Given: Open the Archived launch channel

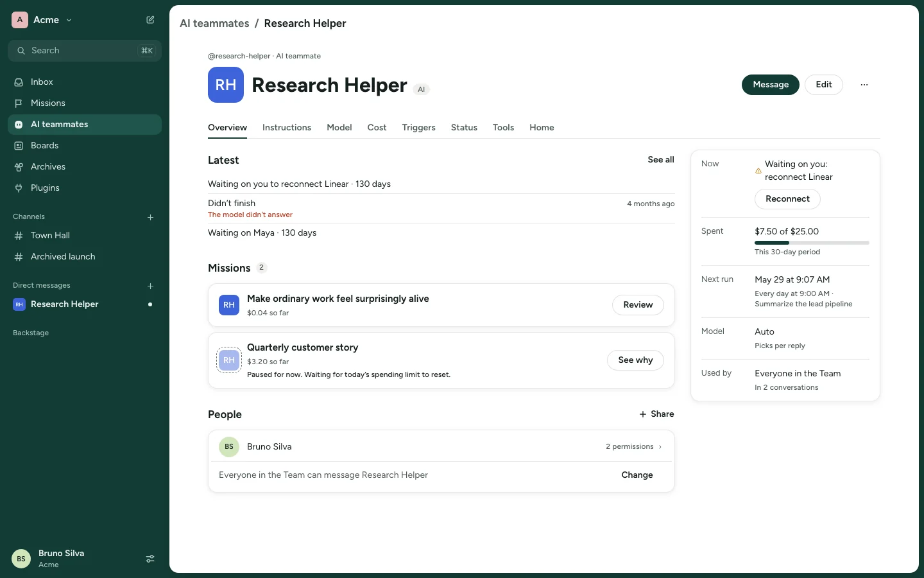Looking at the screenshot, I should (85, 257).
